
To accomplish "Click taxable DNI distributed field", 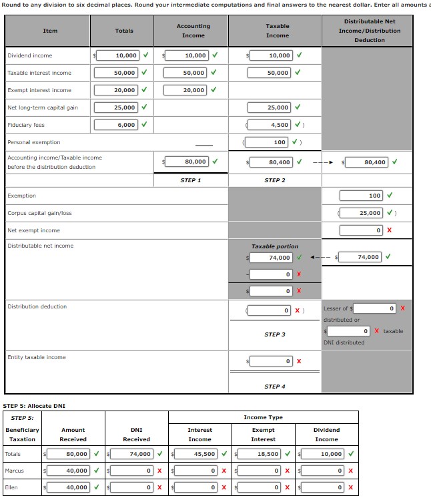I will click(348, 331).
